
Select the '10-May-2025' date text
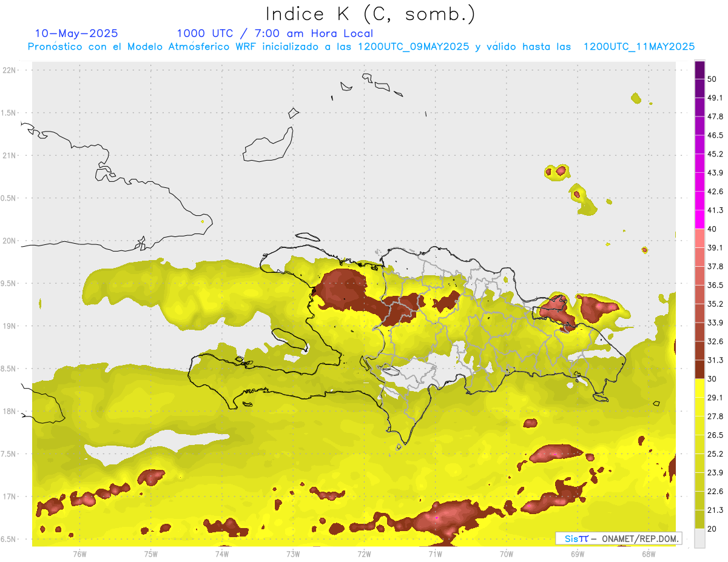[x=76, y=33]
